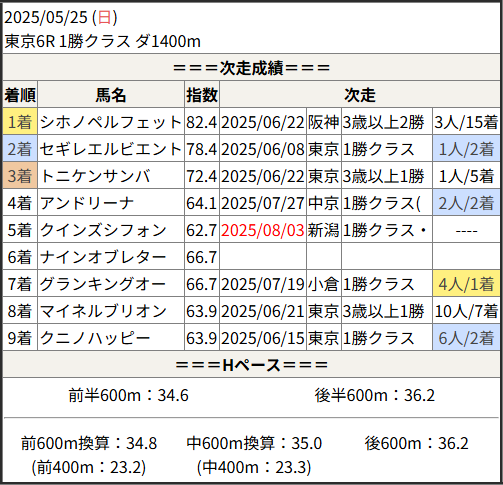Click the red 2025/08/03 date
The width and height of the screenshot is (503, 485).
pos(263,230)
